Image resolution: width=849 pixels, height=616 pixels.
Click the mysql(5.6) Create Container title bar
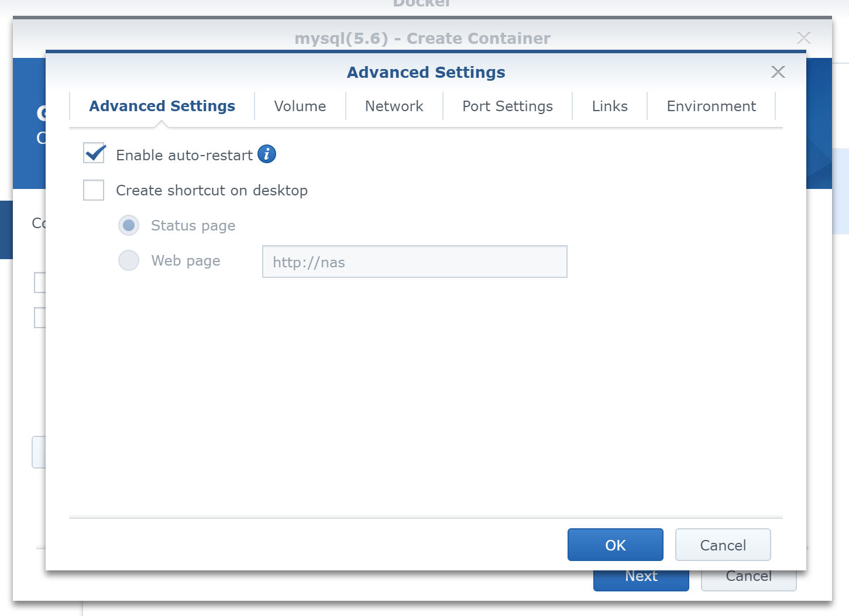pos(422,38)
